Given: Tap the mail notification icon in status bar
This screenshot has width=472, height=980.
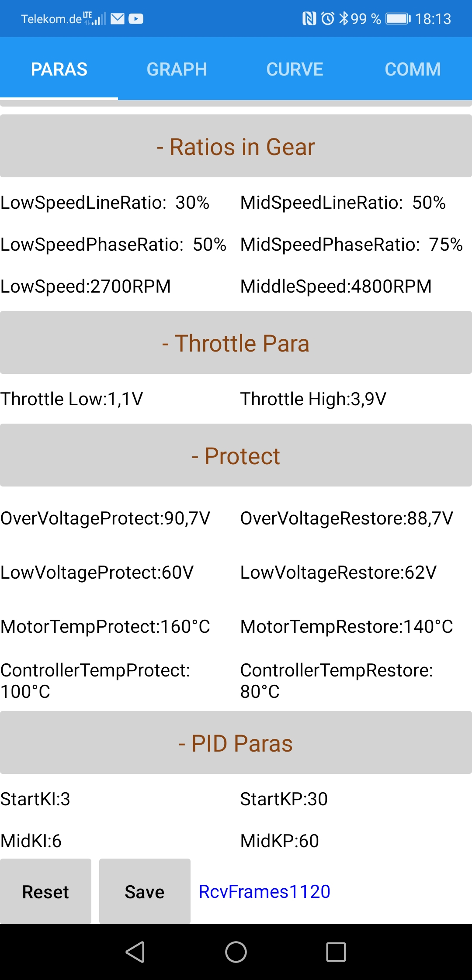Looking at the screenshot, I should point(118,19).
